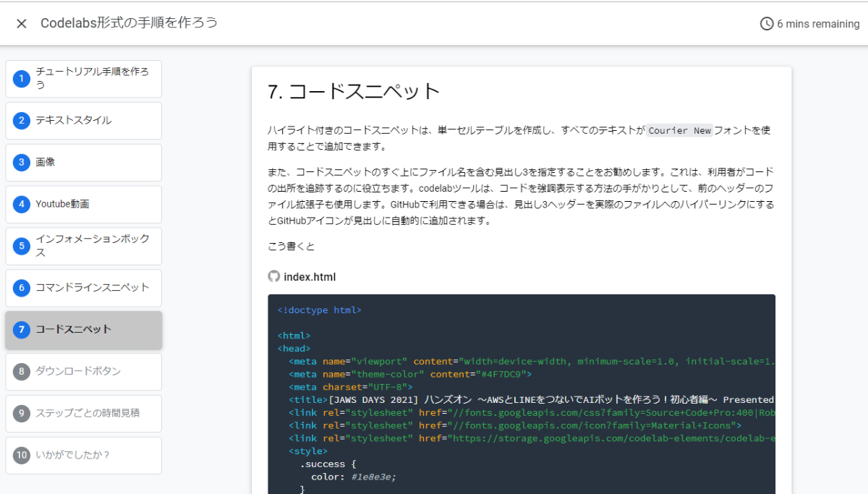Click the <!doctype html> code line
Screen dimensions: 868x494
[319, 310]
